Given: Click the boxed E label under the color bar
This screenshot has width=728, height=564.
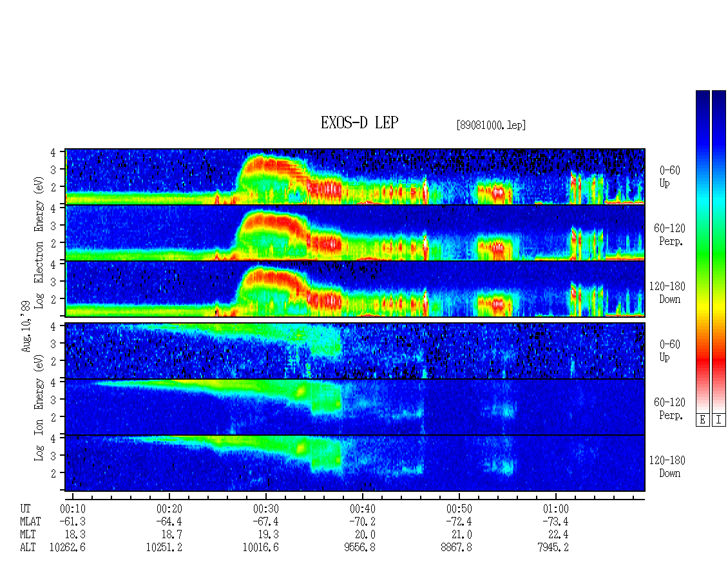Looking at the screenshot, I should (702, 420).
